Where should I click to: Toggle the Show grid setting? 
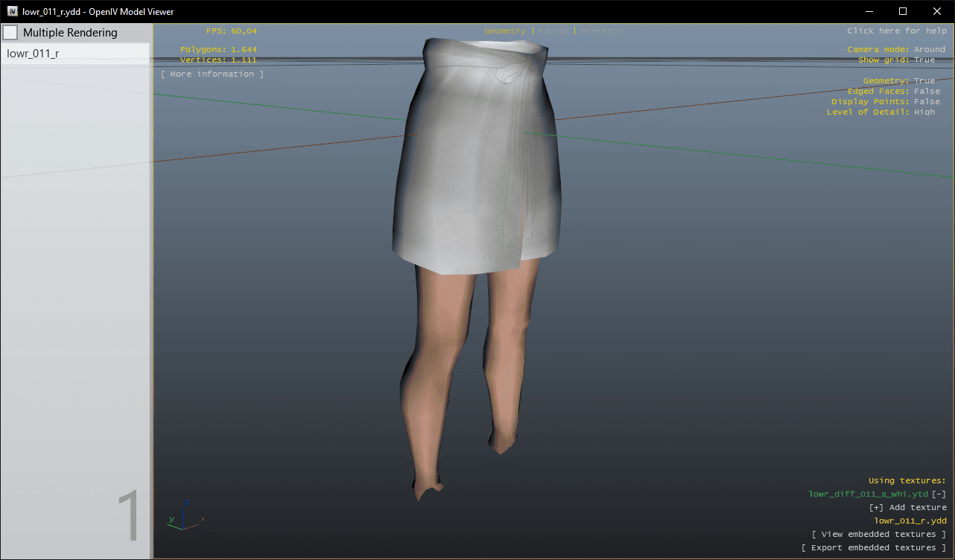point(924,60)
